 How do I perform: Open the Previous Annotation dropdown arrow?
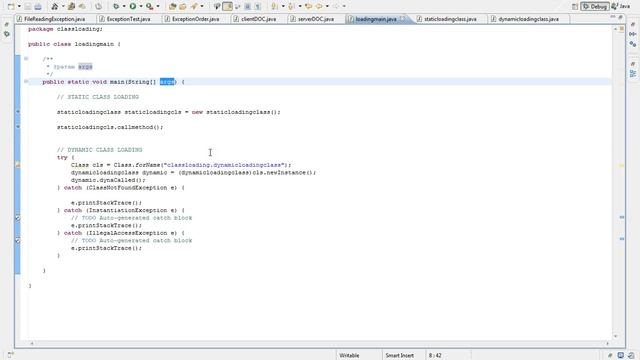click(300, 6)
